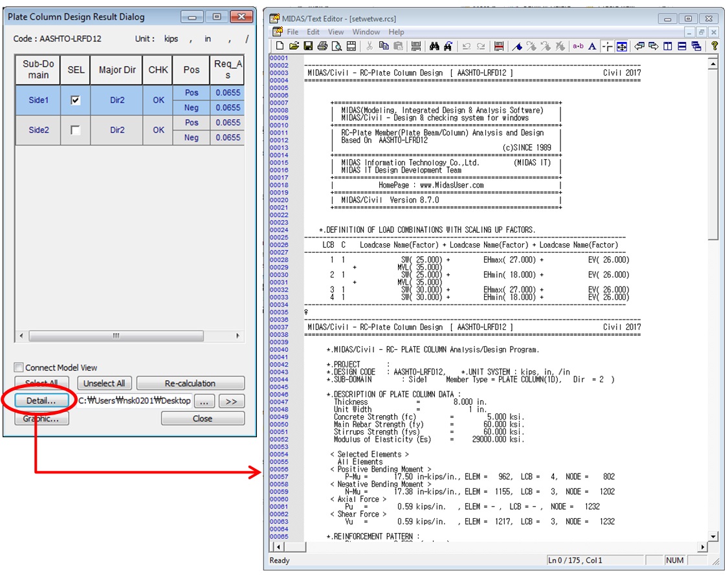The width and height of the screenshot is (728, 575).
Task: Click the New file icon in toolbar
Action: point(280,46)
